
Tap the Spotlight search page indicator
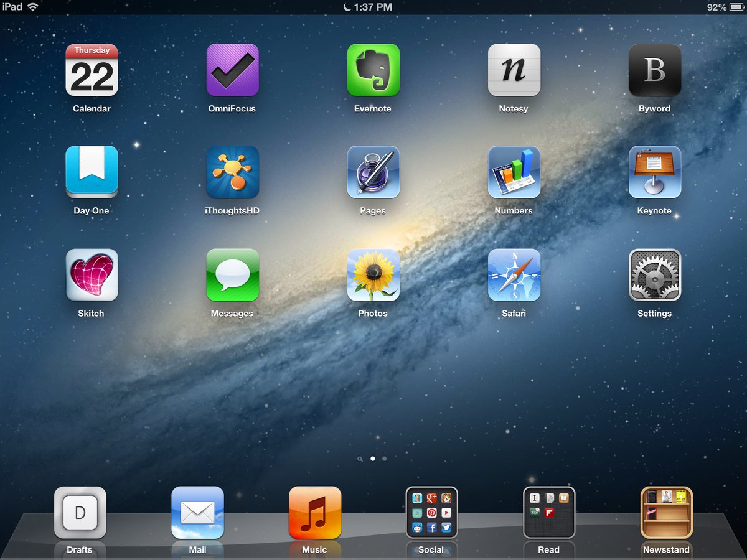360,459
